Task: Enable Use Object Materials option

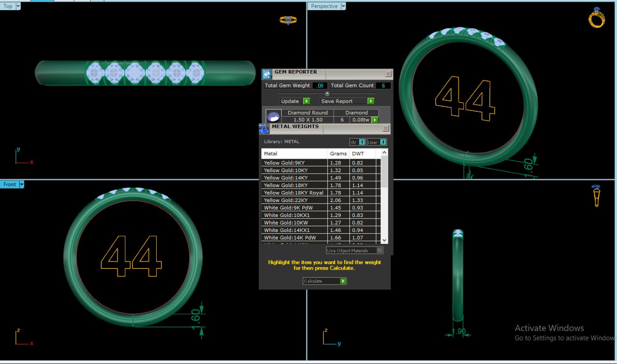Action: pos(379,251)
